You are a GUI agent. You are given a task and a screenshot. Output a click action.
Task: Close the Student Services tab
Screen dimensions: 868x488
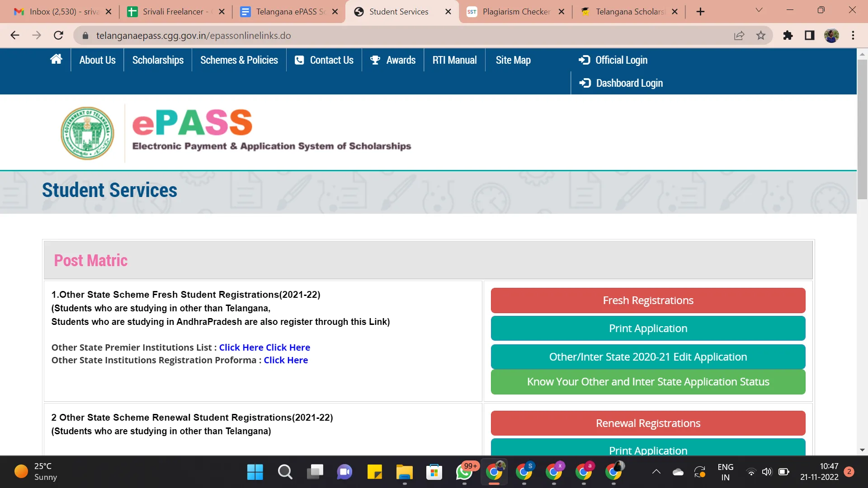pyautogui.click(x=448, y=12)
